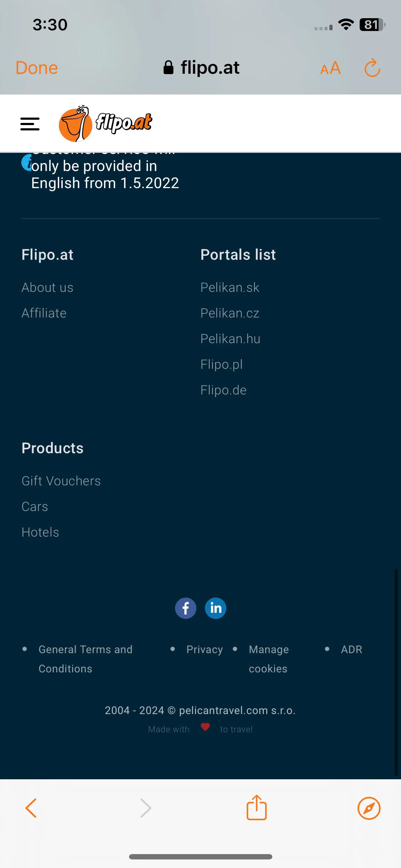Tap the flipo.at address bar
401x868 pixels.
coord(201,68)
